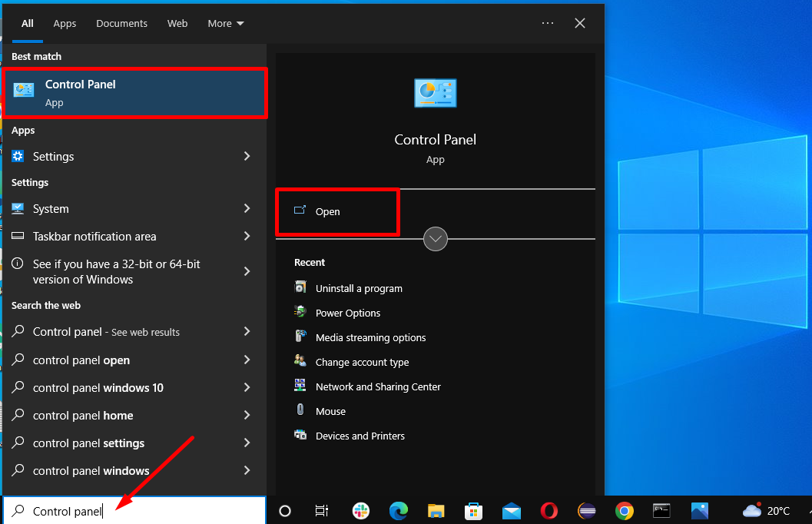812x524 pixels.
Task: Switch to the All tab
Action: pyautogui.click(x=28, y=23)
